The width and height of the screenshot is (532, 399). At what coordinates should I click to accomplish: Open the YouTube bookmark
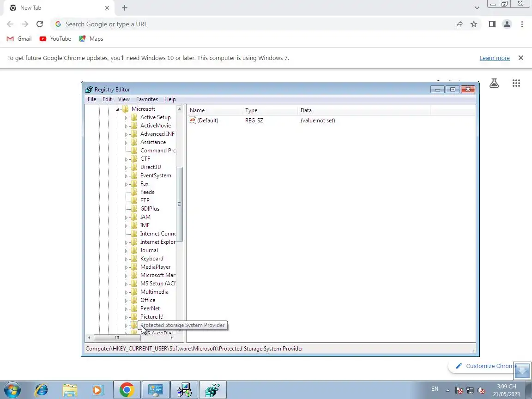pyautogui.click(x=55, y=39)
